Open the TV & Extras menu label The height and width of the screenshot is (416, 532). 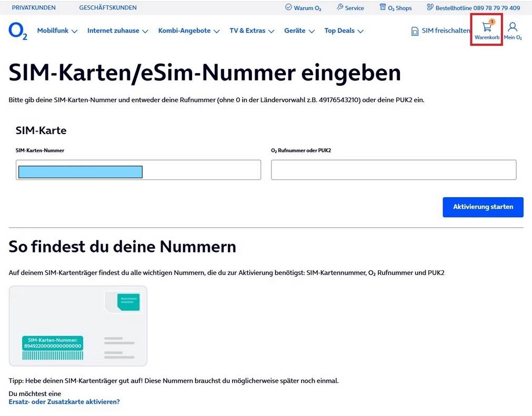247,31
